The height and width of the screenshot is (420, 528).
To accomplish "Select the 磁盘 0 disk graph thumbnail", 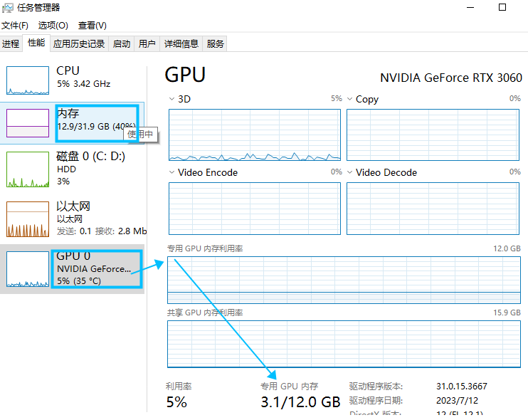I will pos(28,169).
